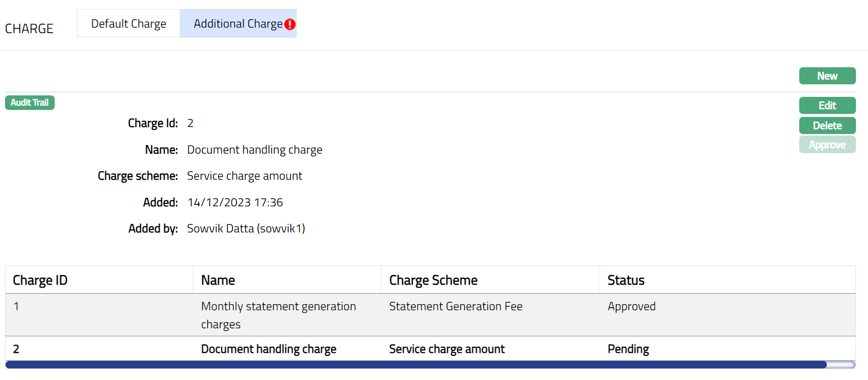Sort by the Charge Scheme column

point(433,280)
